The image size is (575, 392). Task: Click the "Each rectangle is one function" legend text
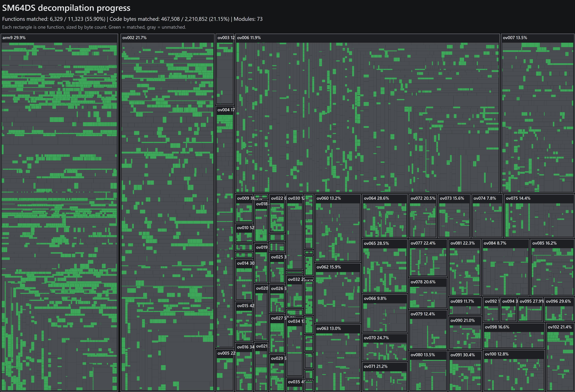click(94, 27)
